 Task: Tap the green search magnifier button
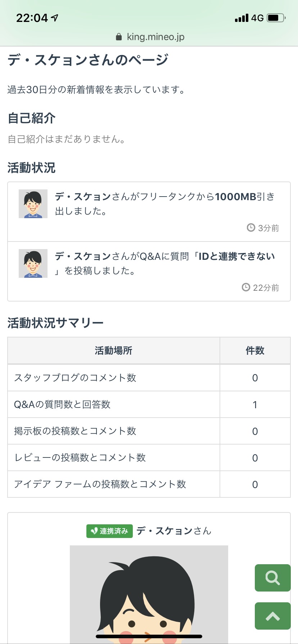272,578
